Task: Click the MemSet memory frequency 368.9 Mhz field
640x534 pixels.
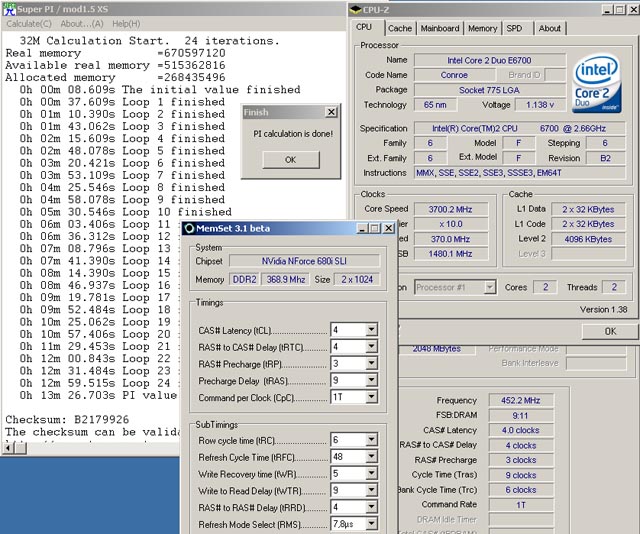Action: (286, 279)
